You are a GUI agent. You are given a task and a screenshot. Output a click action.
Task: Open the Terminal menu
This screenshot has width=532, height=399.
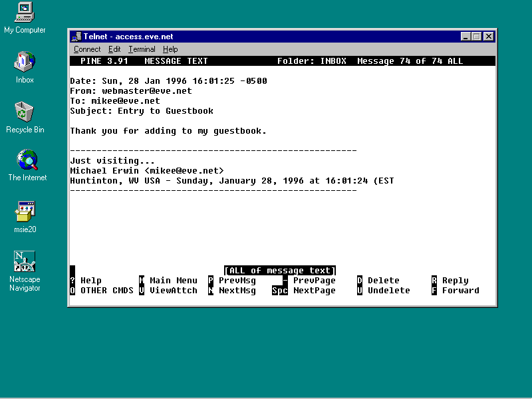(x=142, y=49)
